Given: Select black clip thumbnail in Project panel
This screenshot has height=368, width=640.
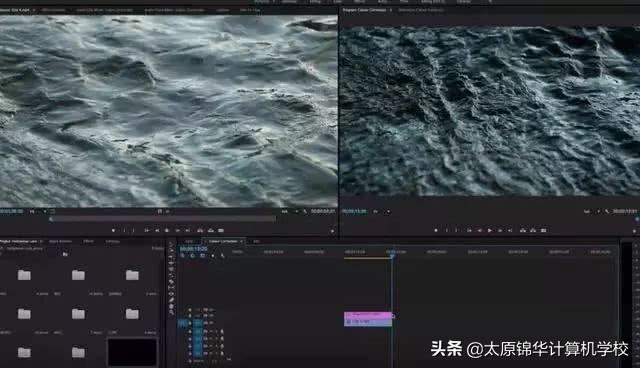Looking at the screenshot, I should click(x=132, y=352).
